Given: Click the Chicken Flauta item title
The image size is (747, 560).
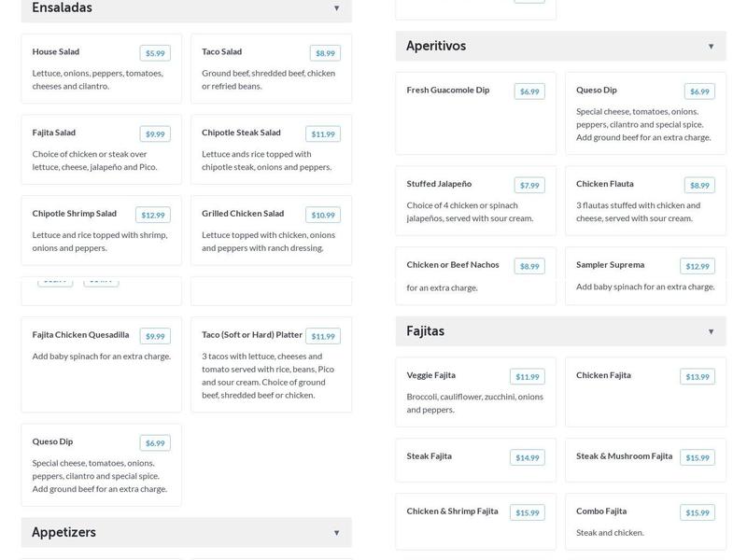Looking at the screenshot, I should point(605,184).
